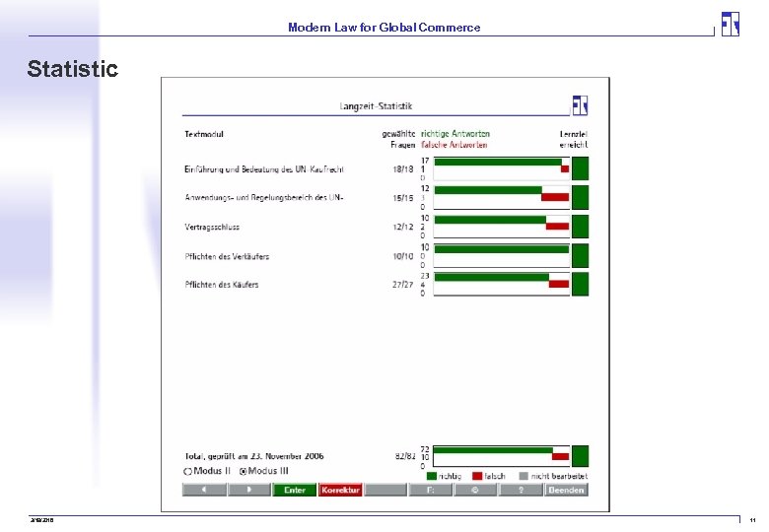This screenshot has width=769, height=532.
Task: Click the previous arrow navigation button
Action: (x=204, y=490)
